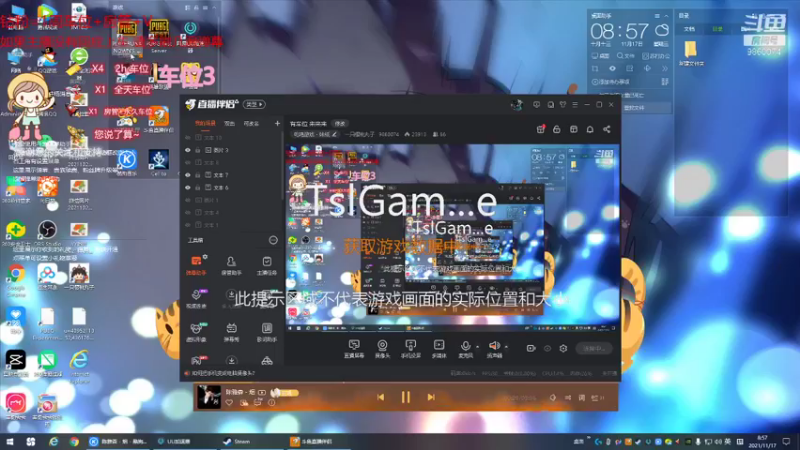Viewport: 800px width, 450px height.
Task: Open the layout icon beside the bell
Action: [573, 130]
